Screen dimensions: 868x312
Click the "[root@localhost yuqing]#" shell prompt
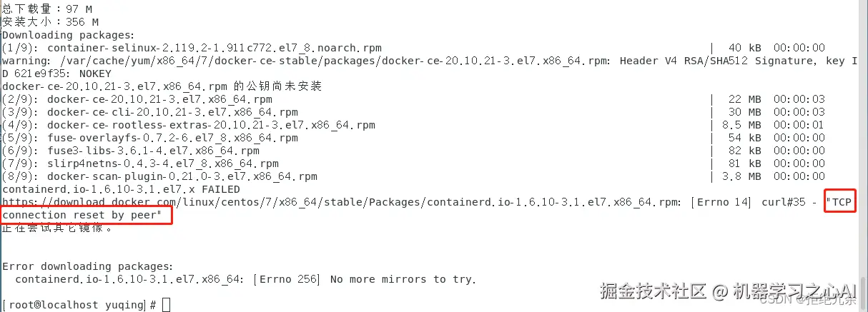click(x=79, y=305)
